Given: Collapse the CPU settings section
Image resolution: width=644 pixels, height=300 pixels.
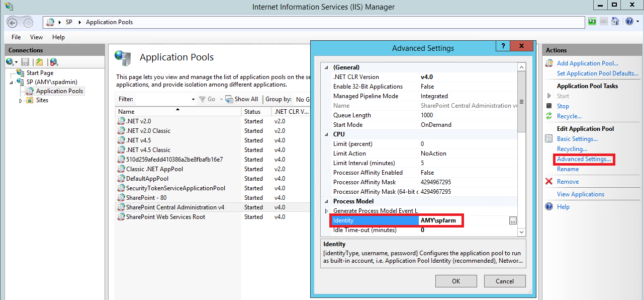Looking at the screenshot, I should [x=326, y=134].
